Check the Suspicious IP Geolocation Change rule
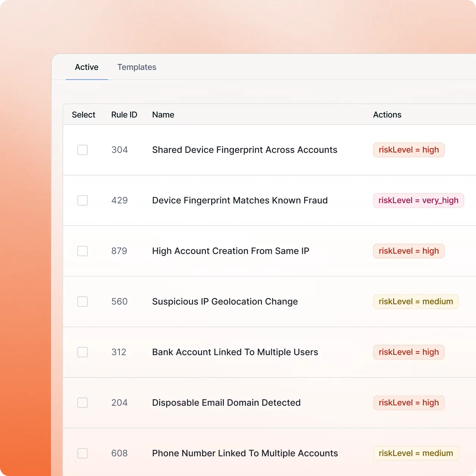The image size is (476, 476). pos(83,302)
